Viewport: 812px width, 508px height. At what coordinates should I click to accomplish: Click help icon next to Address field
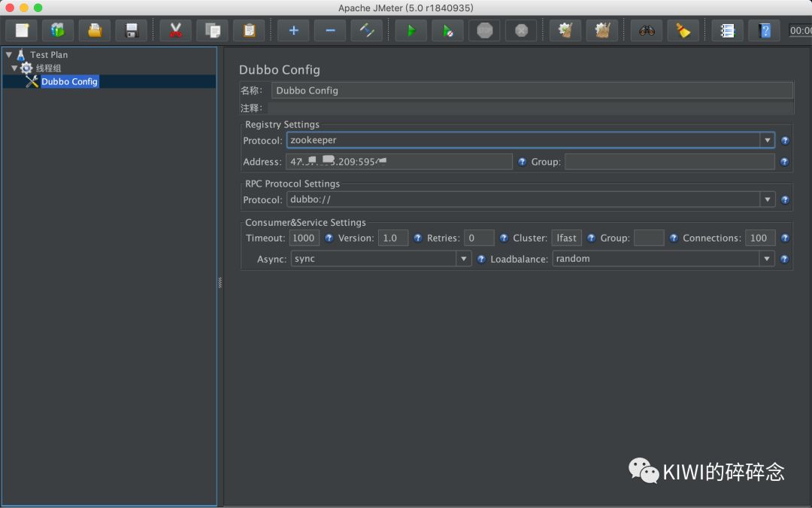[522, 162]
